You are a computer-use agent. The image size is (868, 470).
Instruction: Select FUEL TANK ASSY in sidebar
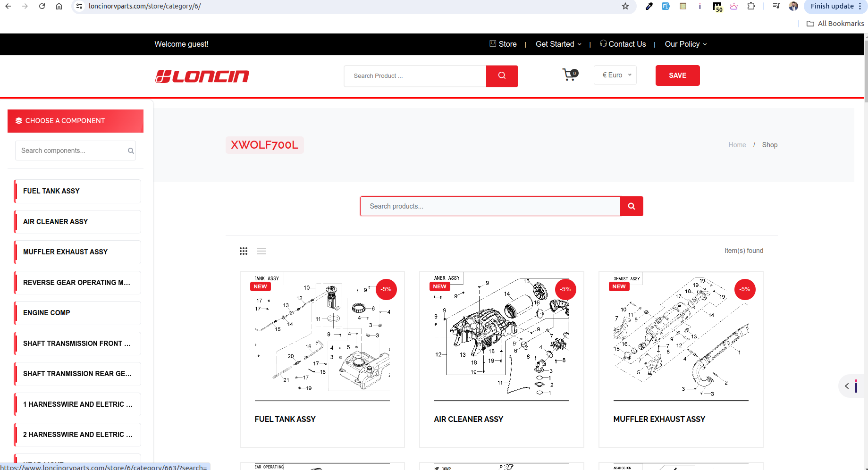[x=77, y=191]
